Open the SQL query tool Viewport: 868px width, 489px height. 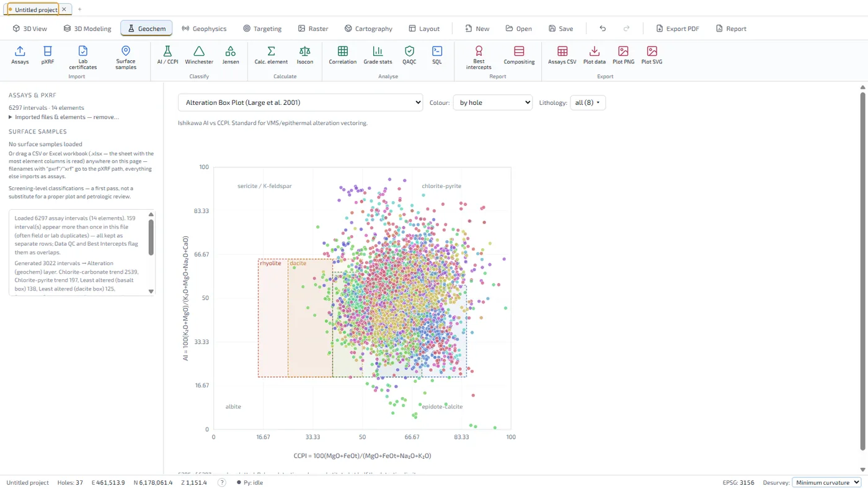click(x=437, y=55)
